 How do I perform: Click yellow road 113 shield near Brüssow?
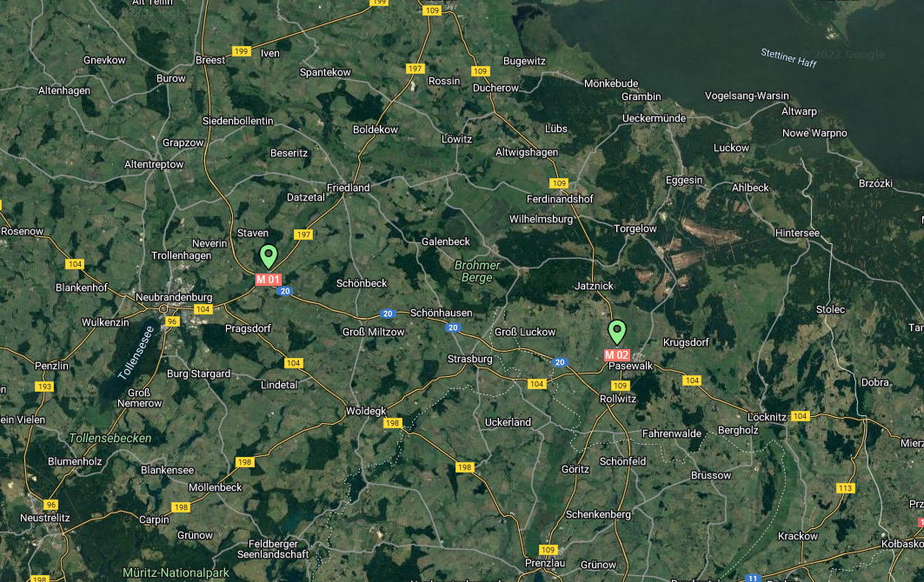tap(845, 487)
